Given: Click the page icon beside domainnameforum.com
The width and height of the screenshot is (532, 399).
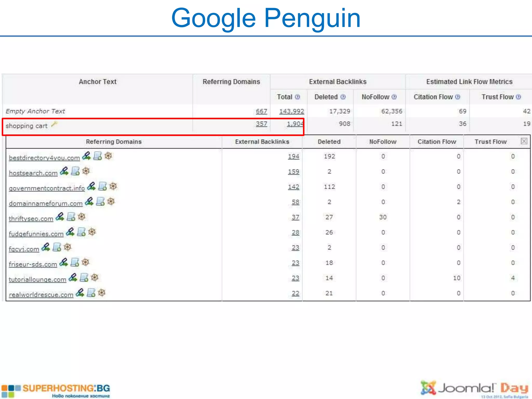Looking at the screenshot, I should coord(101,201).
